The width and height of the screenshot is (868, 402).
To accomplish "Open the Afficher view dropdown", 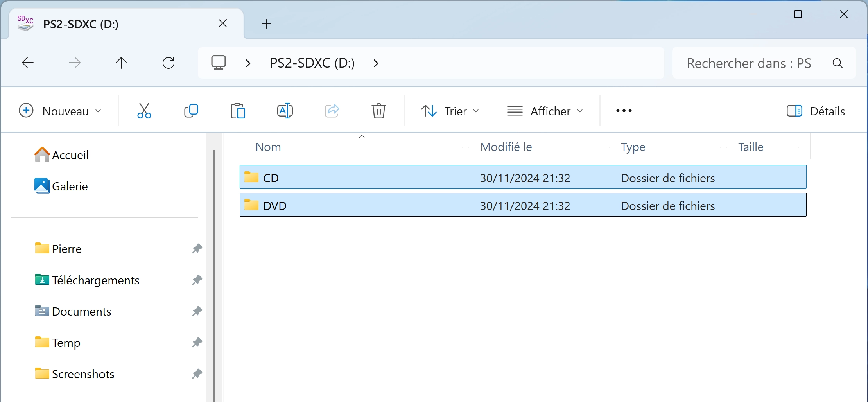I will click(545, 111).
